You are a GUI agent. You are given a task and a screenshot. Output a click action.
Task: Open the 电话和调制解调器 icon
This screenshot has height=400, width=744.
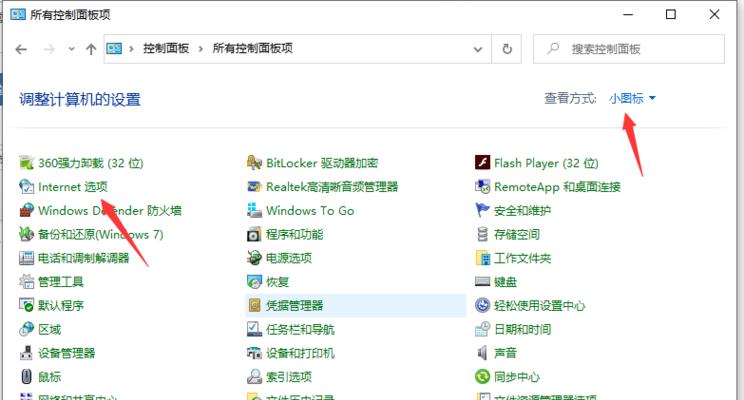point(26,258)
